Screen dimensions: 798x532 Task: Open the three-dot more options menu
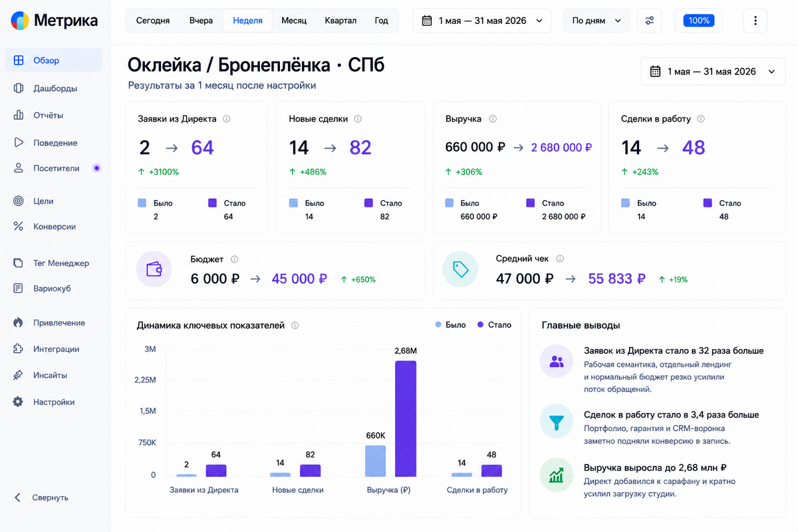[x=755, y=21]
